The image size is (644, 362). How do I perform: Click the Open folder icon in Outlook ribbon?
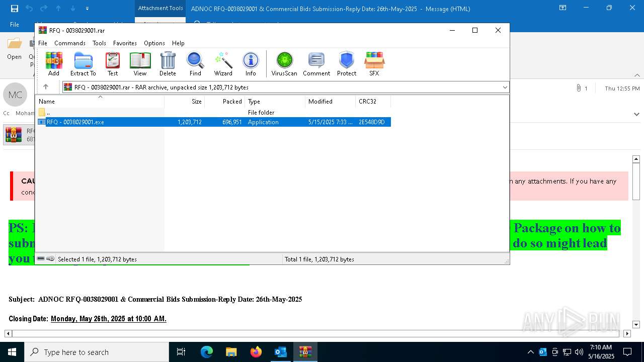(15, 48)
